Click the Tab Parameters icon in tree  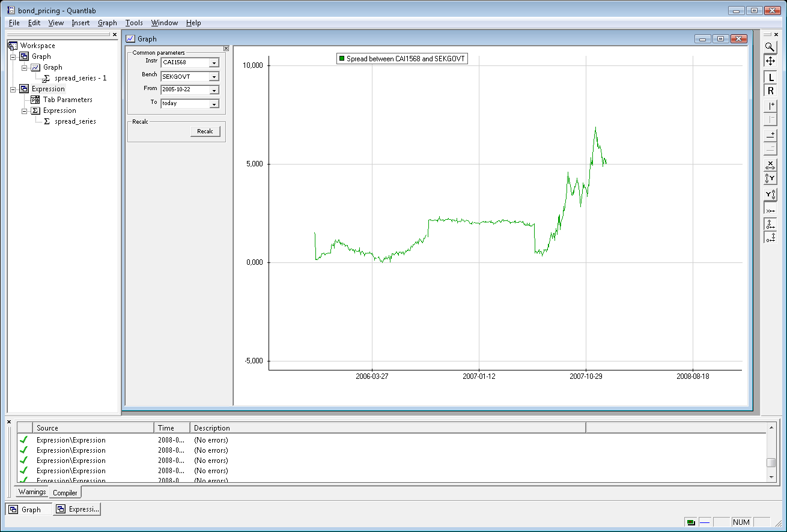[35, 100]
